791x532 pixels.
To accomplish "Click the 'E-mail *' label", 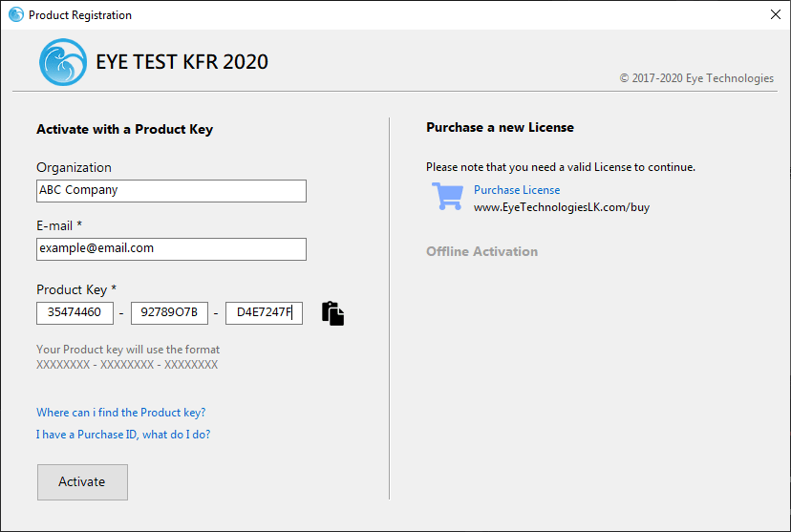I will coord(59,226).
